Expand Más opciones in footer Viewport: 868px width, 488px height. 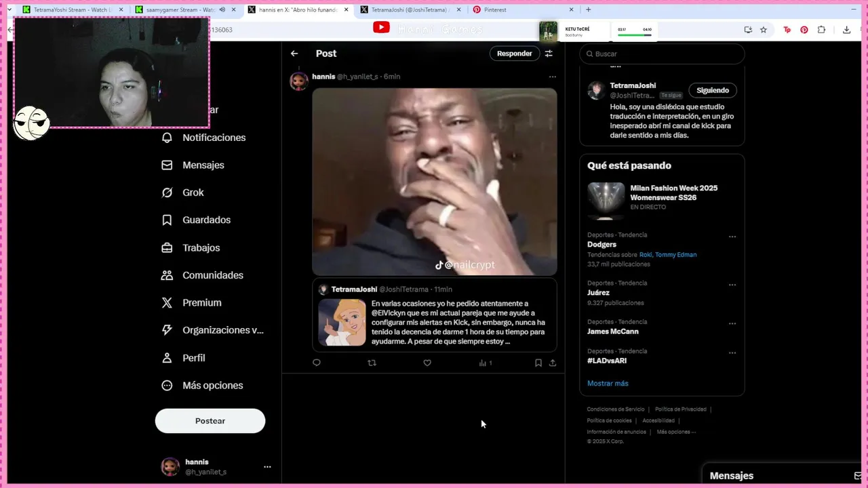(x=676, y=432)
